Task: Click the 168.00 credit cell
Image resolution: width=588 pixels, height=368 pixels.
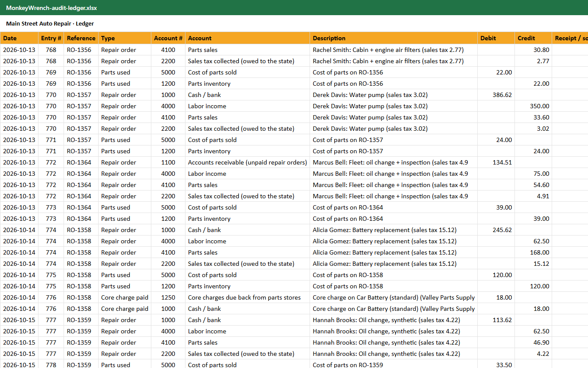Action: coord(533,252)
